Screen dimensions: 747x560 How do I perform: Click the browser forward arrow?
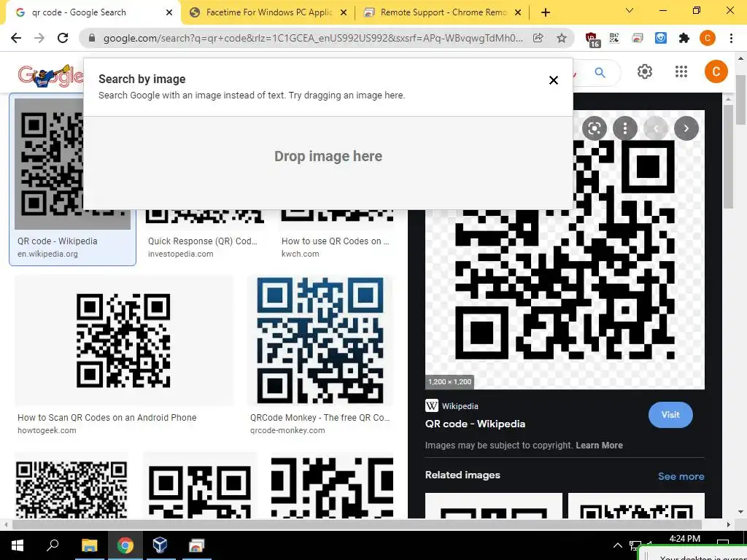click(x=39, y=38)
